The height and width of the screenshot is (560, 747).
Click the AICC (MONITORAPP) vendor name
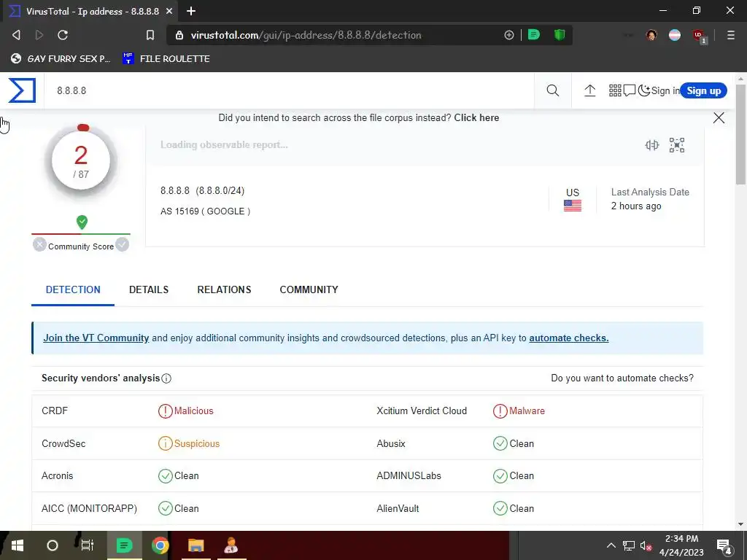pyautogui.click(x=89, y=508)
